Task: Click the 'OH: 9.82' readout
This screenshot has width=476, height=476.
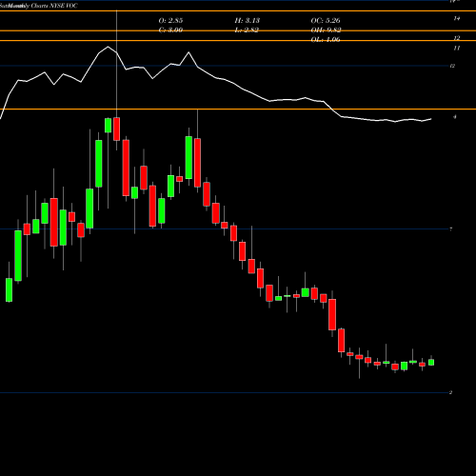Action: [x=326, y=30]
